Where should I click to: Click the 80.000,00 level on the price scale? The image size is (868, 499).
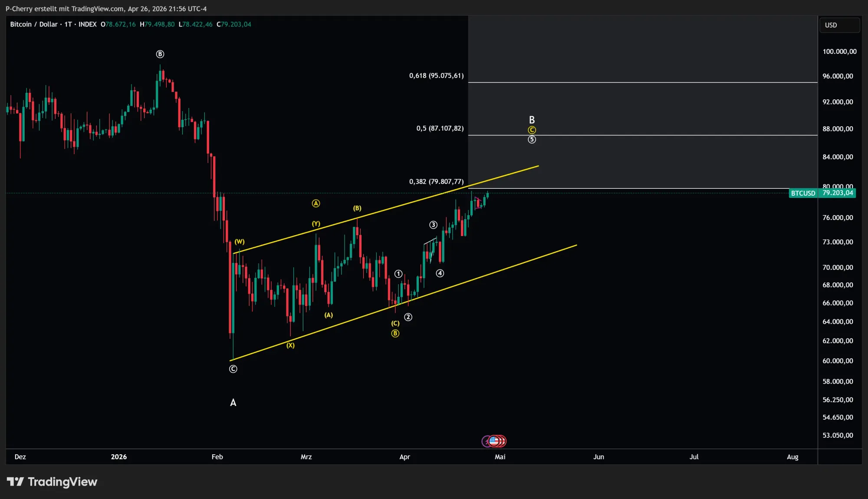pos(838,185)
